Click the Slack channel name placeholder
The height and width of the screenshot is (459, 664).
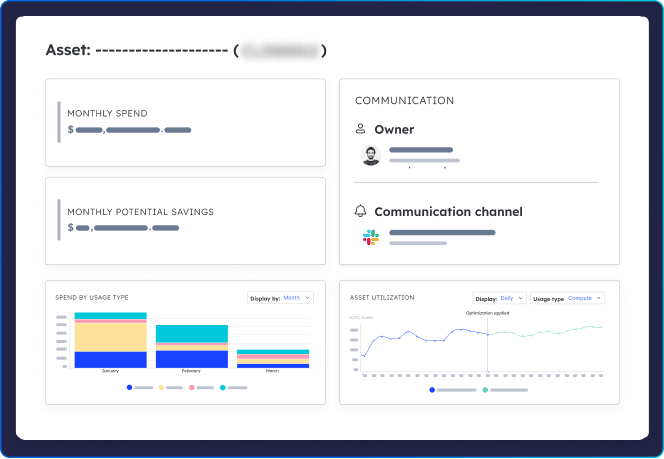coord(442,232)
